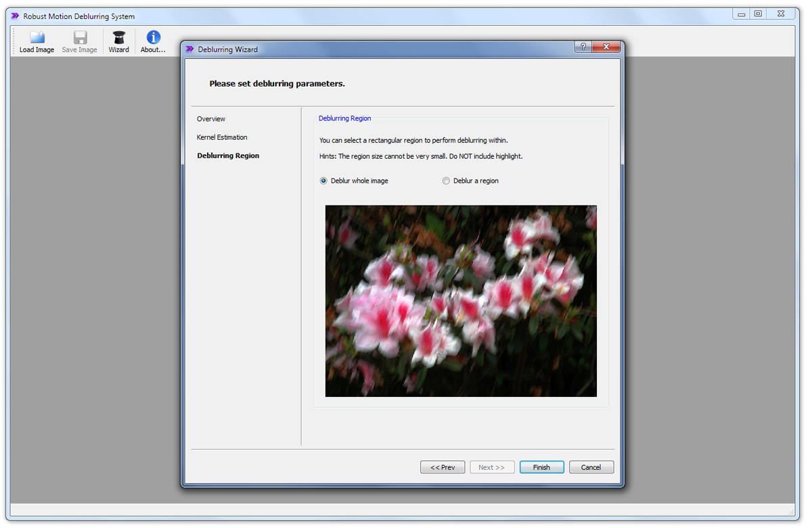This screenshot has height=528, width=812.
Task: Open the About info icon
Action: (x=153, y=38)
